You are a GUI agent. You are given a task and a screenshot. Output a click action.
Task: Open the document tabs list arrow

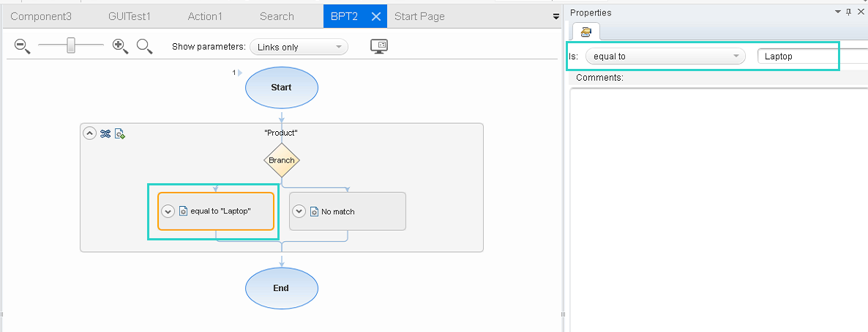click(555, 16)
